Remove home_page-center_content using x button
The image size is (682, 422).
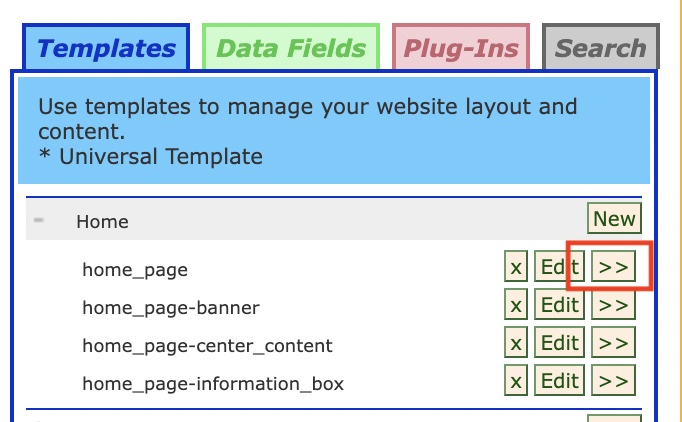coord(515,344)
